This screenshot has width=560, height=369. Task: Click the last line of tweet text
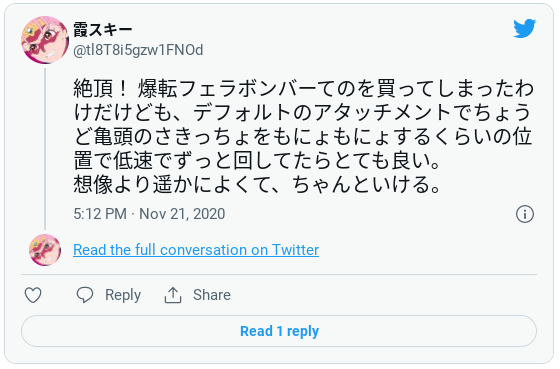(x=256, y=184)
